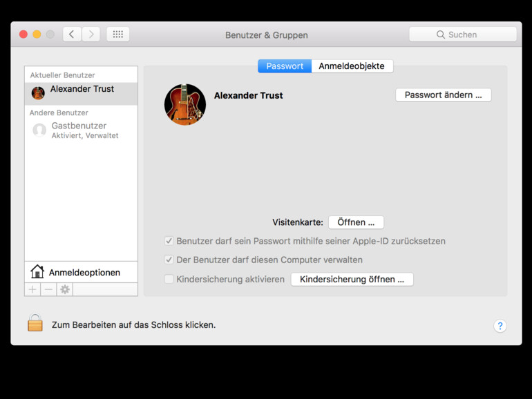The height and width of the screenshot is (399, 532).
Task: Toggle 'Der Benutzer darf diesen Computer verwalten' checkbox
Action: point(169,260)
